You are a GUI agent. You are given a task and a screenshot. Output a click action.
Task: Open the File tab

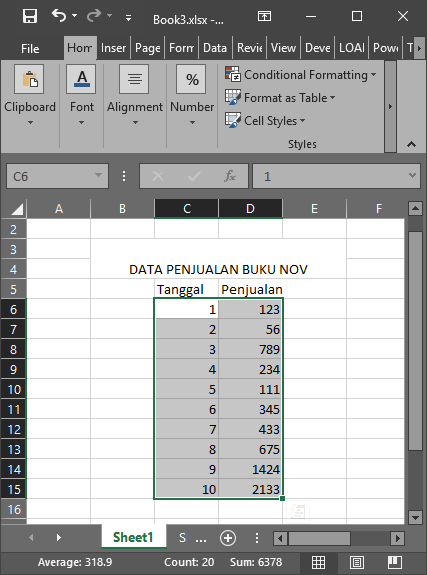pos(30,48)
